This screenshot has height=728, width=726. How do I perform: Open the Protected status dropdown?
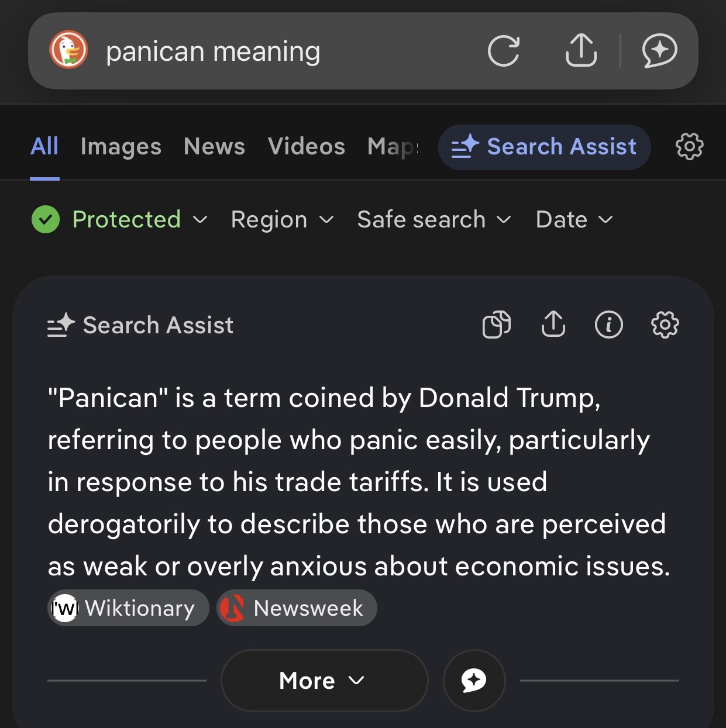[120, 220]
